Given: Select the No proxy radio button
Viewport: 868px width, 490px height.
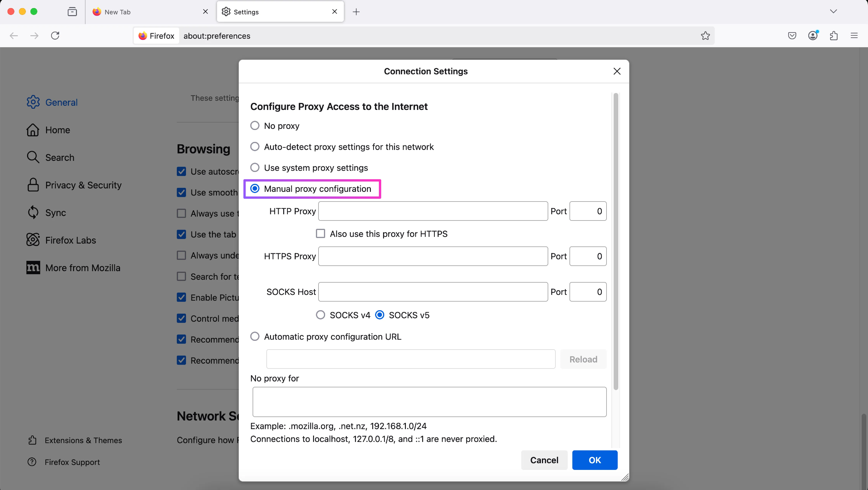Looking at the screenshot, I should click(255, 126).
